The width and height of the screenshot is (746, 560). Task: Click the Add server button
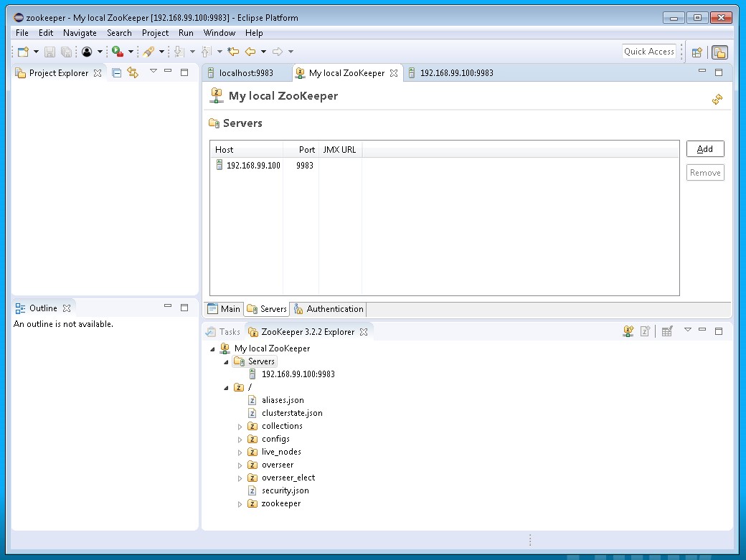pos(704,149)
